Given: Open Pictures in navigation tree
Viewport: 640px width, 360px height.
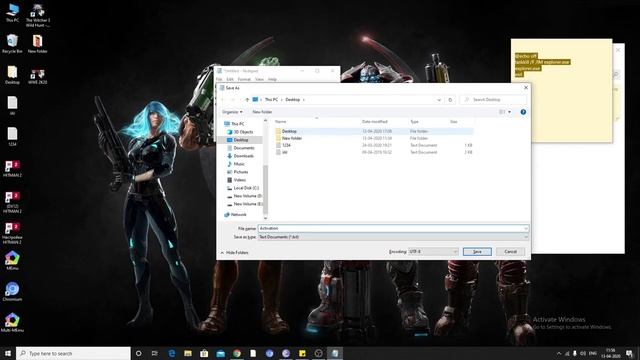Looking at the screenshot, I should (240, 172).
